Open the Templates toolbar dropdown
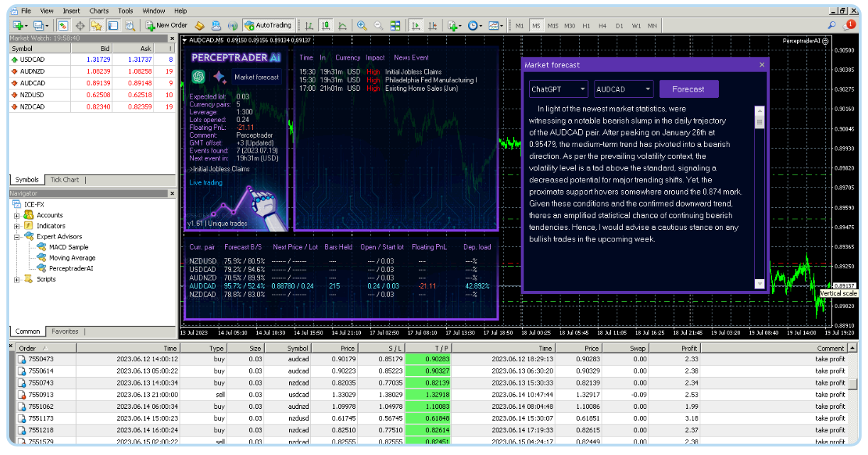The image size is (868, 455). 496,26
